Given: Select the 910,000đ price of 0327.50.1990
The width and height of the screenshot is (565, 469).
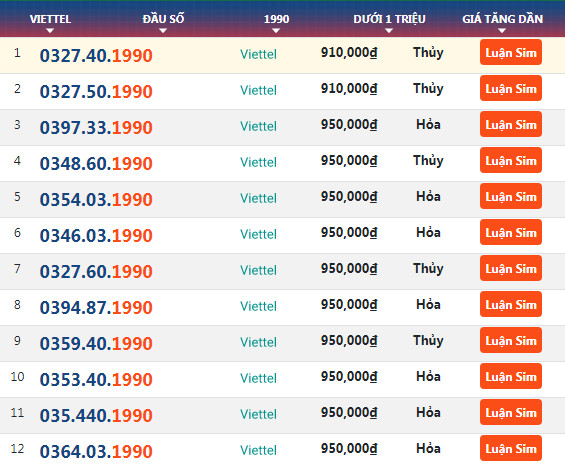Looking at the screenshot, I should (349, 89).
